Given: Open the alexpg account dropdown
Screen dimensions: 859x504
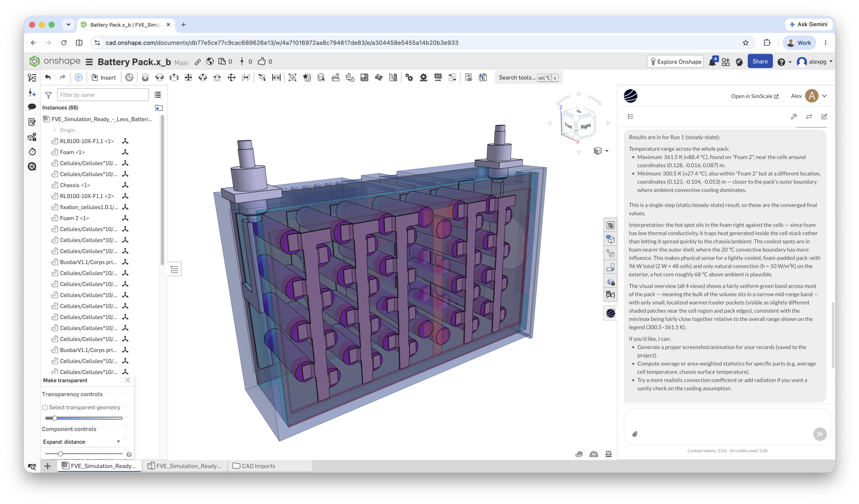Looking at the screenshot, I should point(815,62).
